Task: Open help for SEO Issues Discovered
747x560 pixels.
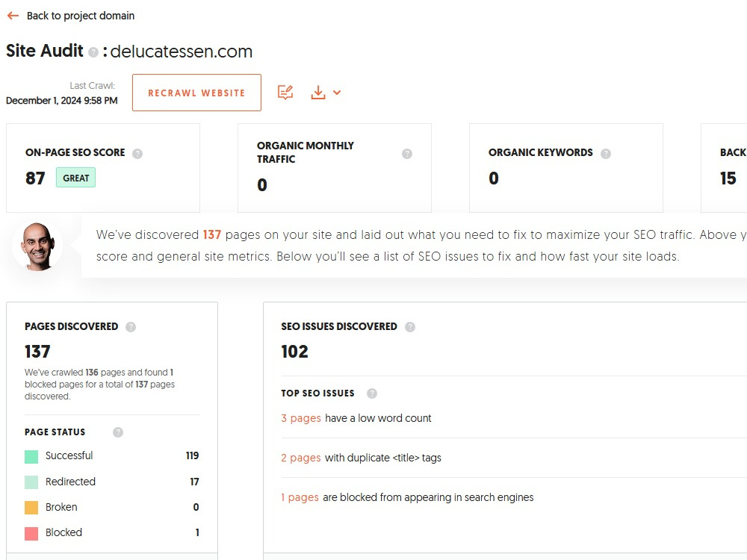Action: (x=409, y=327)
